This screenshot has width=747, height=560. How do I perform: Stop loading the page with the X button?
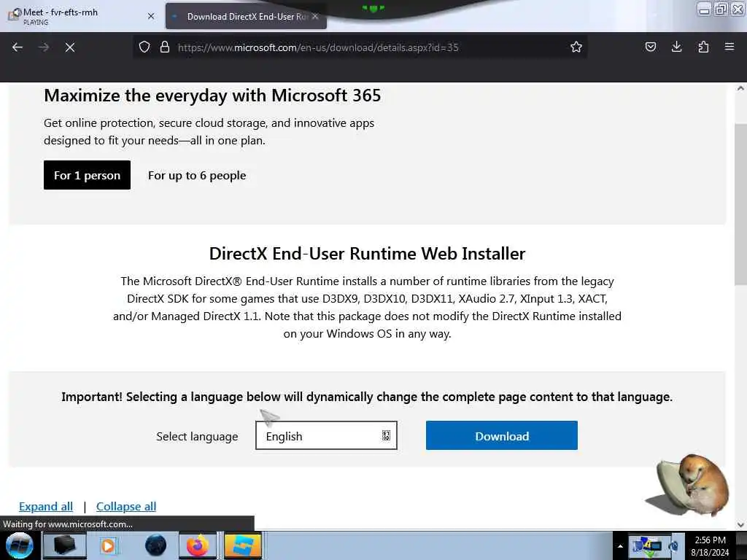(70, 47)
